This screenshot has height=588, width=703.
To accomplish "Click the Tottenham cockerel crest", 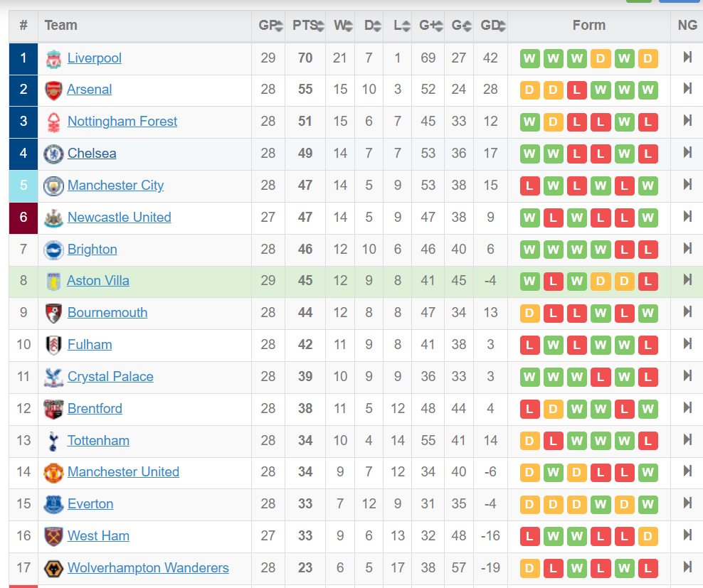I will coord(53,441).
